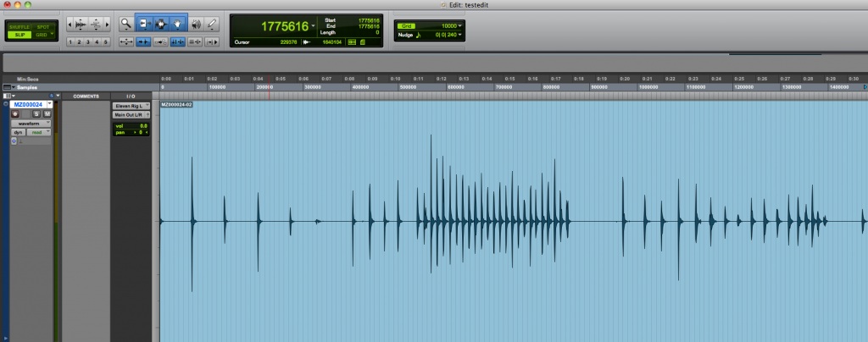Select the MZ000024-02 clip name label

pyautogui.click(x=176, y=104)
